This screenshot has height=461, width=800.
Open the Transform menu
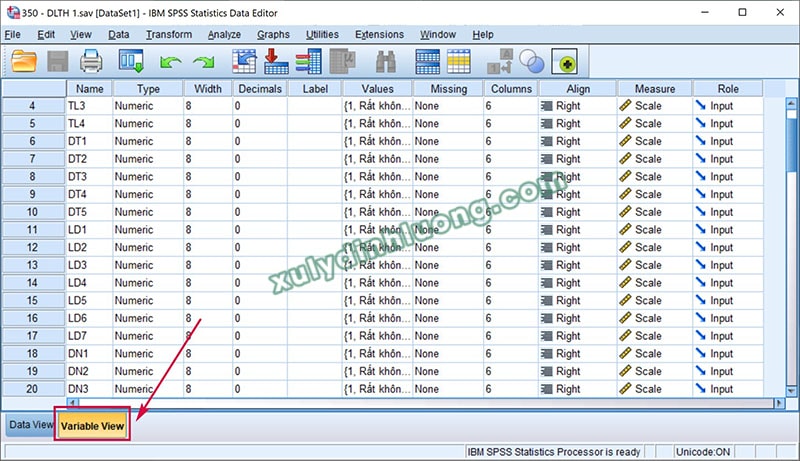pyautogui.click(x=168, y=34)
